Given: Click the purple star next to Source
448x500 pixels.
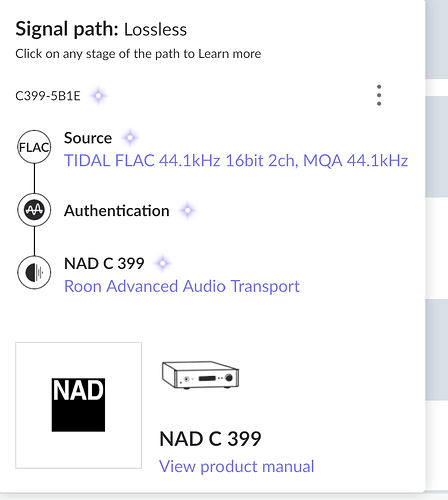Looking at the screenshot, I should tap(130, 137).
